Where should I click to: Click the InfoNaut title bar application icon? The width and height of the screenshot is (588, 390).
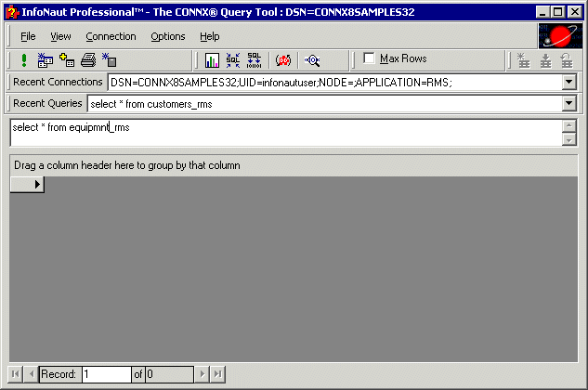coord(12,12)
